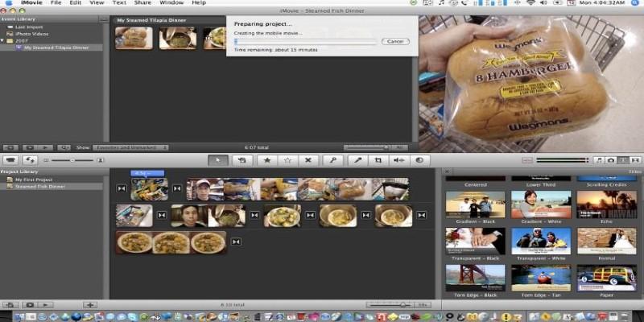This screenshot has height=322, width=644.
Task: Open the Share menu
Action: pos(142,3)
